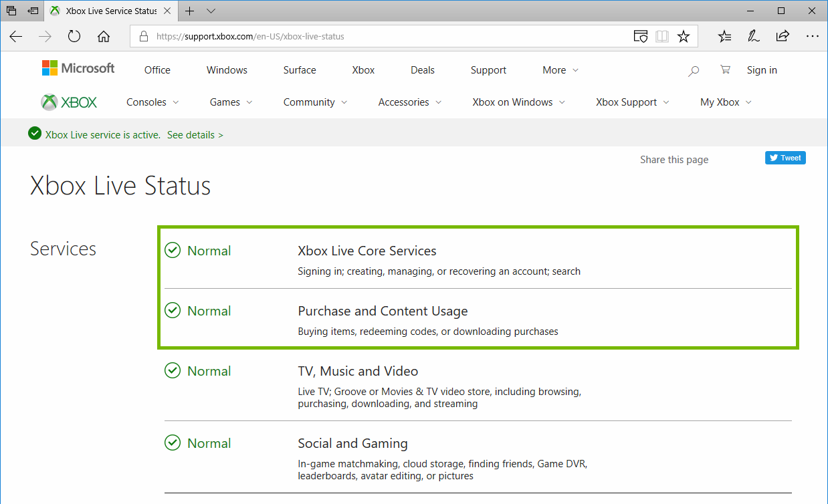
Task: Click the Xbox logo
Action: 69,102
